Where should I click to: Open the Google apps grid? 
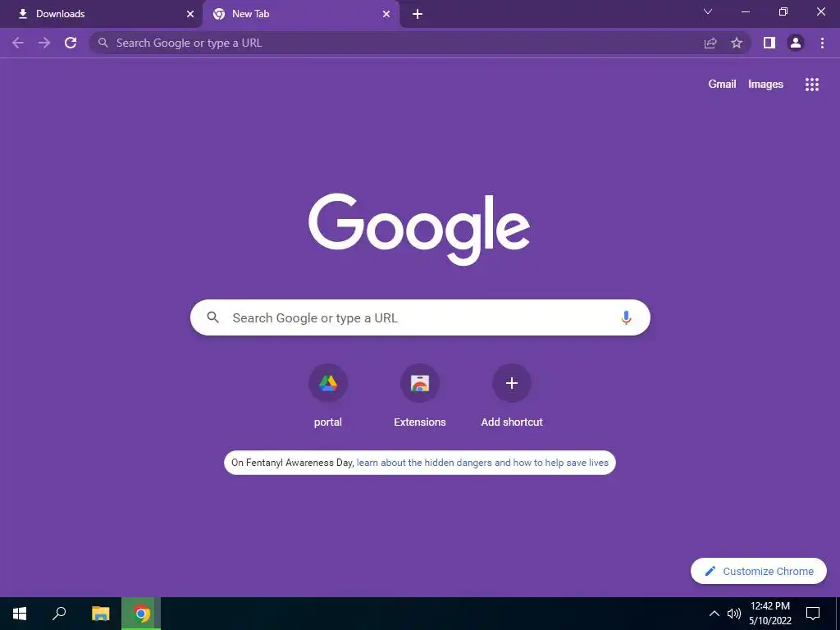(x=812, y=84)
